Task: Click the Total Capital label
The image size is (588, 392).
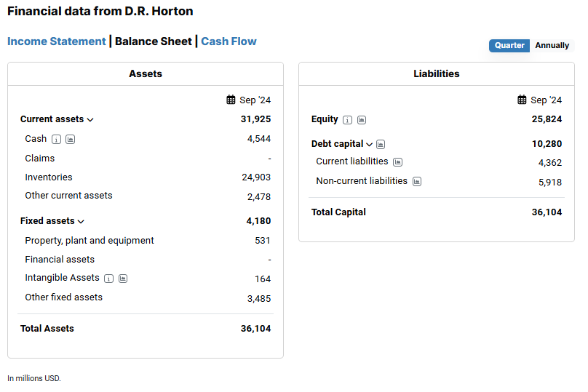Action: (x=338, y=212)
